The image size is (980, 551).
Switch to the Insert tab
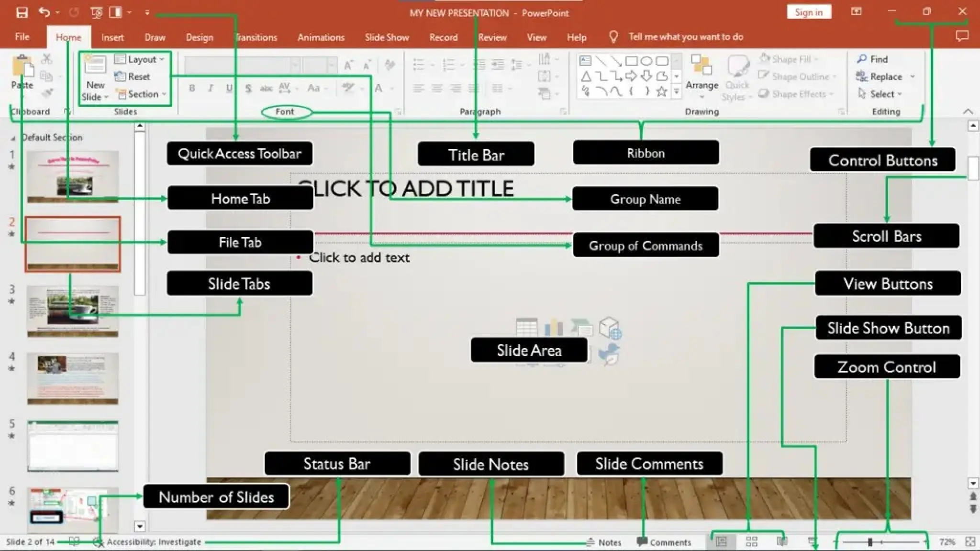click(112, 37)
